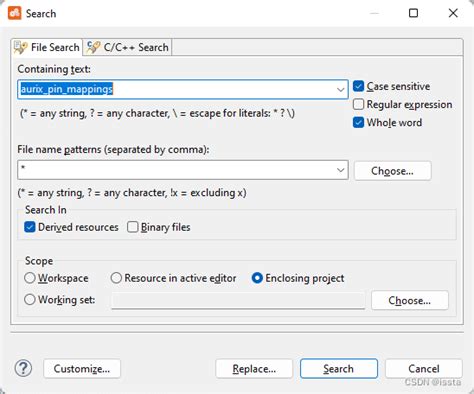The width and height of the screenshot is (474, 394).
Task: Click the C/C++ Search tab icon
Action: 93,47
